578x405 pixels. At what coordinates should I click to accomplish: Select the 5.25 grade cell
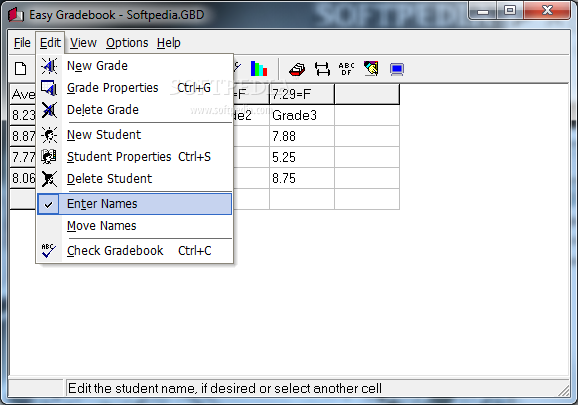point(302,157)
